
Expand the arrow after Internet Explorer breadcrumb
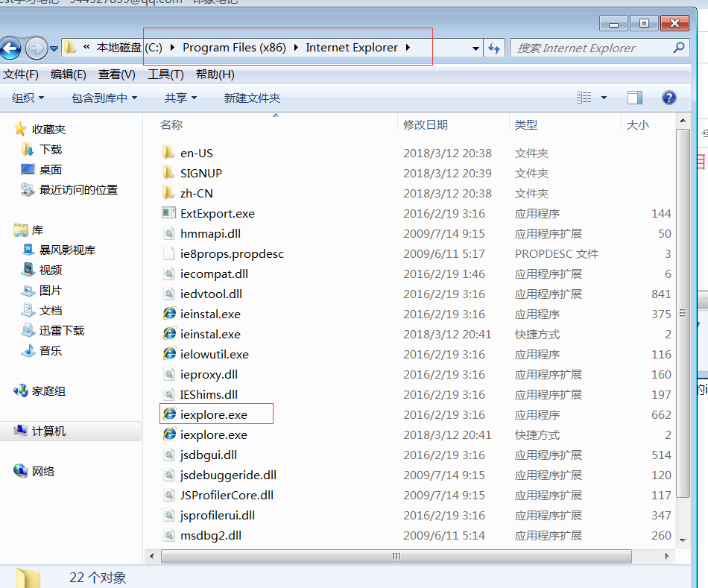[x=408, y=48]
